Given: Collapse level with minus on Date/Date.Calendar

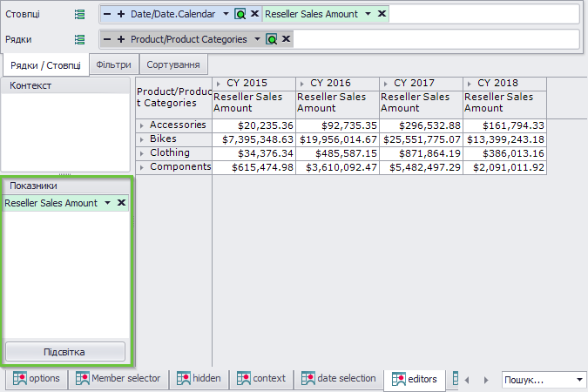Looking at the screenshot, I should point(107,14).
